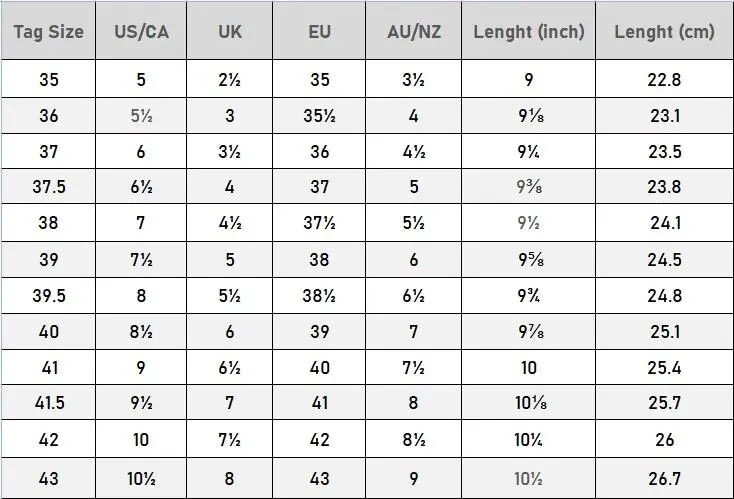734x499 pixels.
Task: Select the 23.8 cm length cell
Action: [x=664, y=188]
